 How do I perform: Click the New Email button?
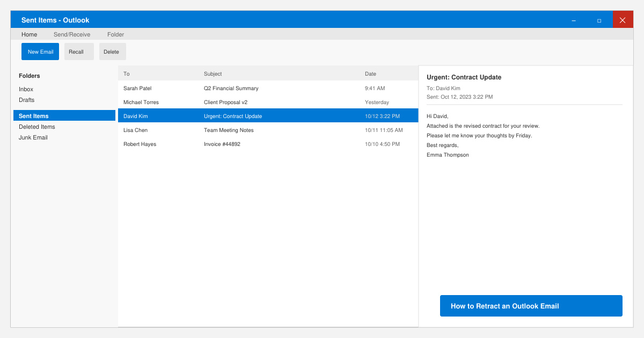(x=40, y=52)
